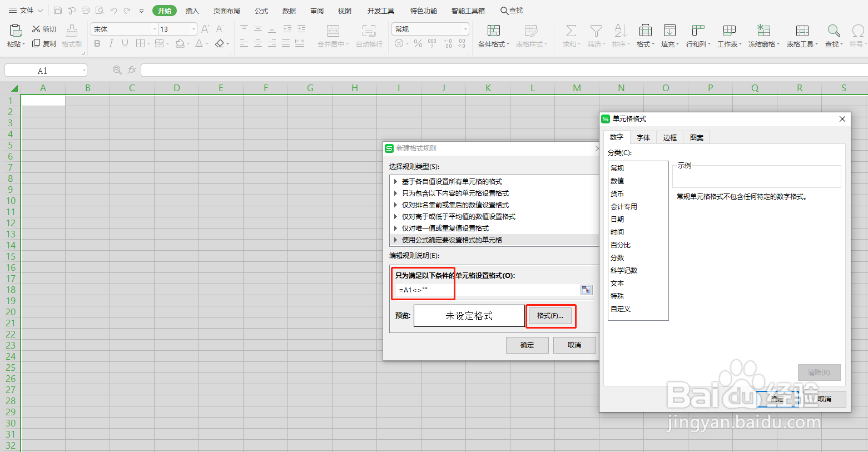Click the 清除(R) button in 单元格格式 dialog
The image size is (868, 452).
[819, 372]
